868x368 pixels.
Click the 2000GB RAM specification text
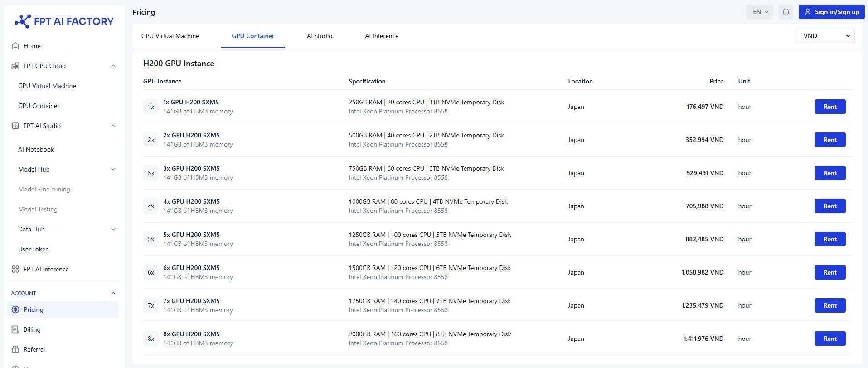click(430, 334)
